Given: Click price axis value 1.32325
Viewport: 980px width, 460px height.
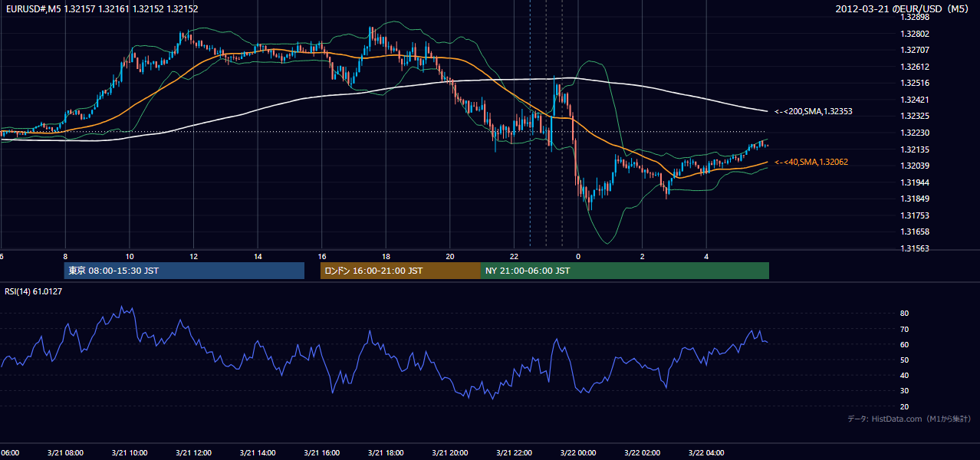Looking at the screenshot, I should [916, 116].
